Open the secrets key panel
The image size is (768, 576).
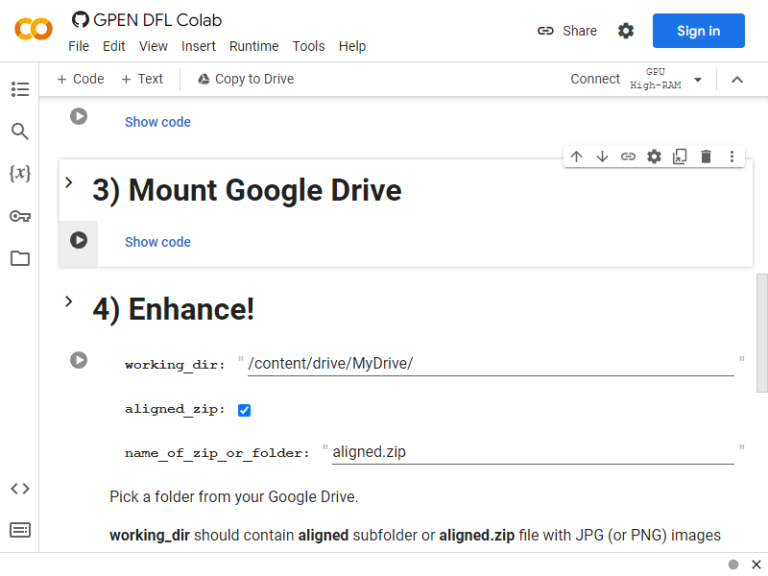tap(20, 216)
